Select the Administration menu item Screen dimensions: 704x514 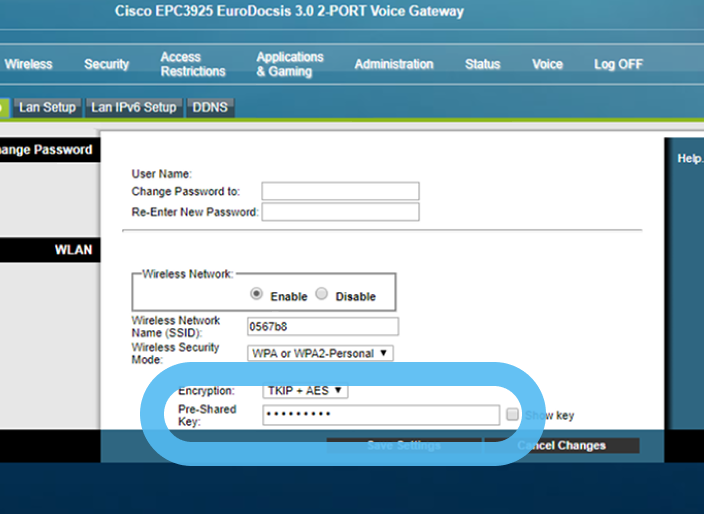(394, 64)
